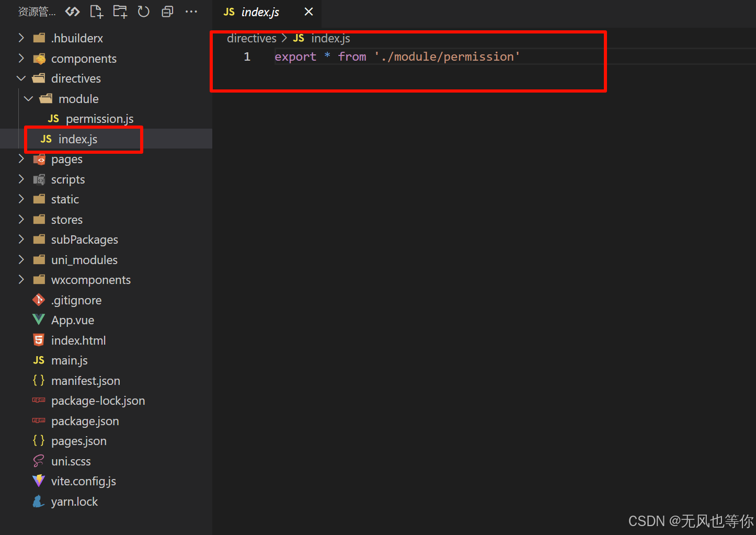Click line number 1 in the gutter
Viewport: 756px width, 535px height.
click(247, 56)
